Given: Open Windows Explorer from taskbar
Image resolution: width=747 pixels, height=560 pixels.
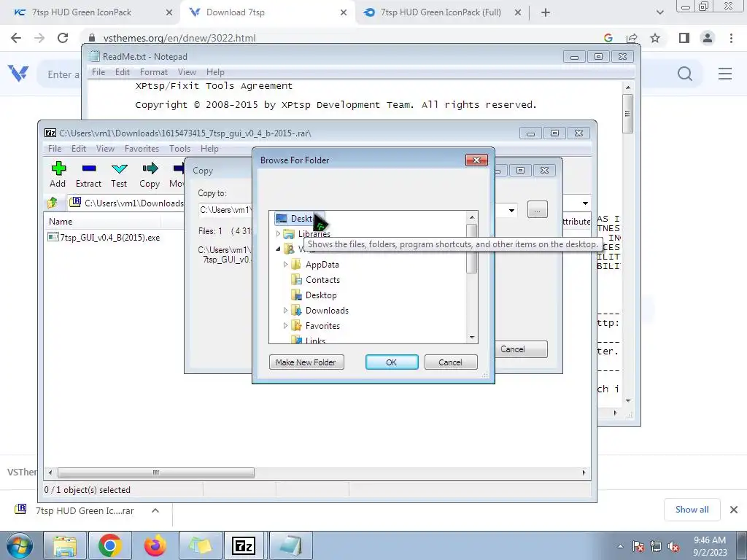Looking at the screenshot, I should click(65, 545).
